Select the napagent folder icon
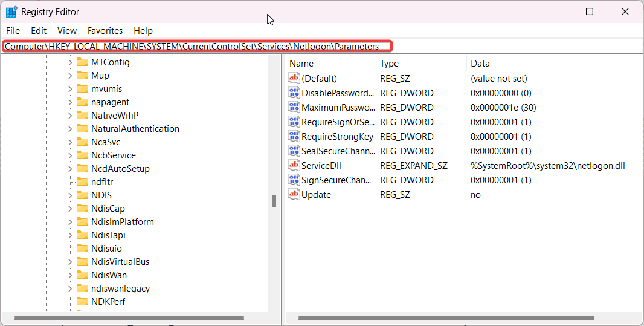 tap(82, 102)
